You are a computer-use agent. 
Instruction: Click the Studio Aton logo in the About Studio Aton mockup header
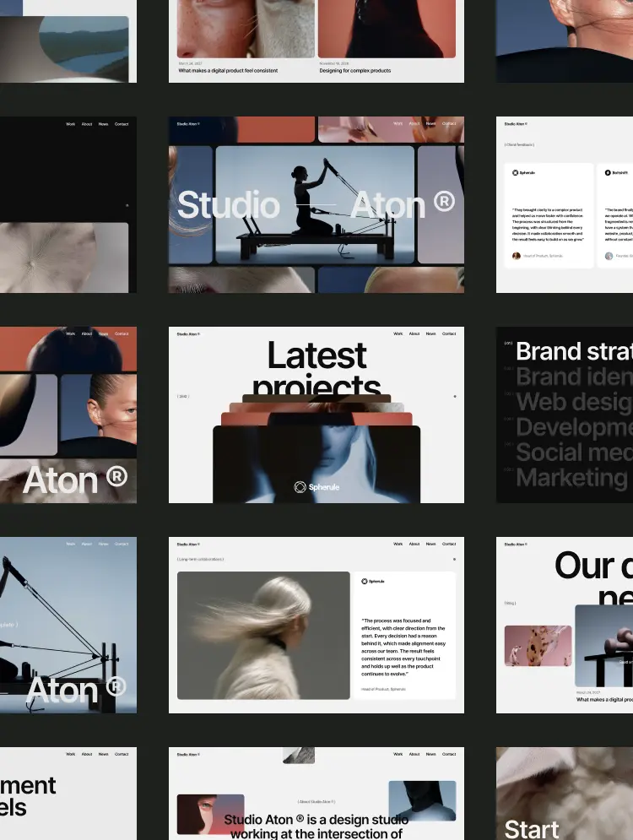pos(188,754)
